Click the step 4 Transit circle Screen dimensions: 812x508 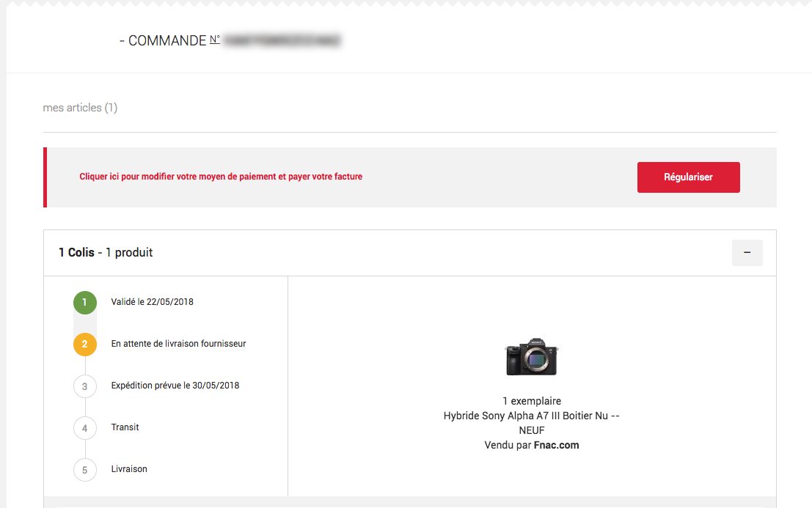point(85,427)
